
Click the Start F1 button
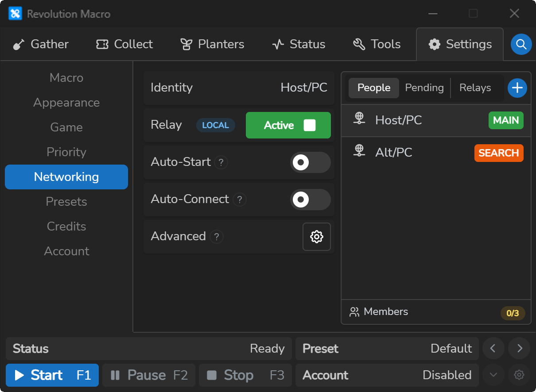pos(52,375)
